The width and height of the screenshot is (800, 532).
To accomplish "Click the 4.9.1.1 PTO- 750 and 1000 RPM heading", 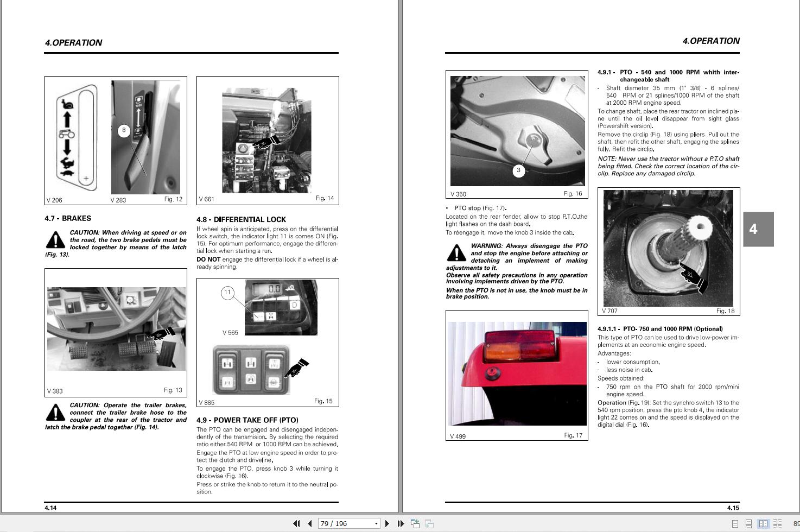I will point(660,329).
